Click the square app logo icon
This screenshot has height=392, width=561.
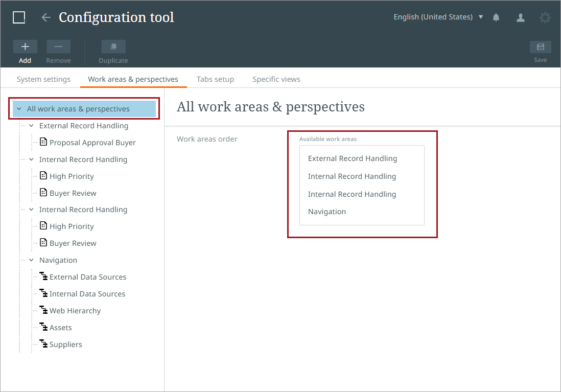(19, 17)
